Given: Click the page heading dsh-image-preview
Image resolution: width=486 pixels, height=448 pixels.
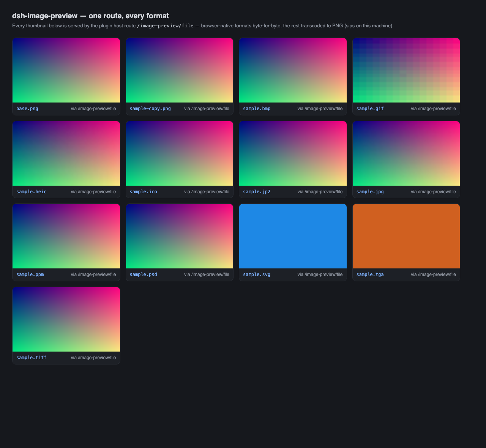Looking at the screenshot, I should [x=90, y=16].
